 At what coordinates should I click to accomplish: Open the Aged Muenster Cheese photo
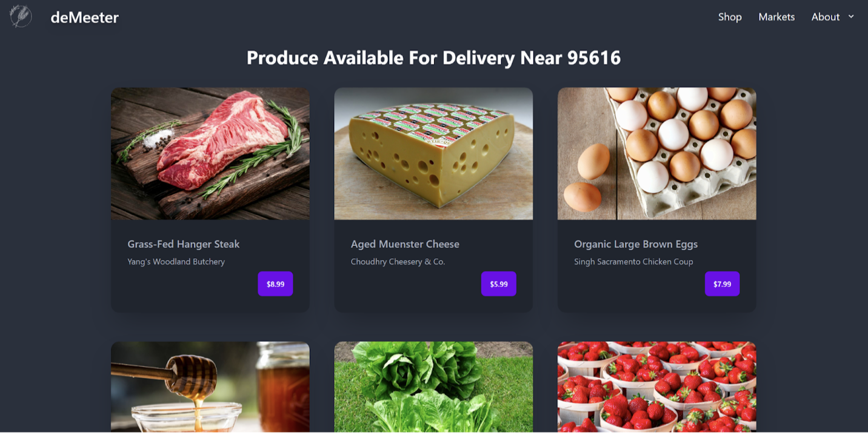433,154
